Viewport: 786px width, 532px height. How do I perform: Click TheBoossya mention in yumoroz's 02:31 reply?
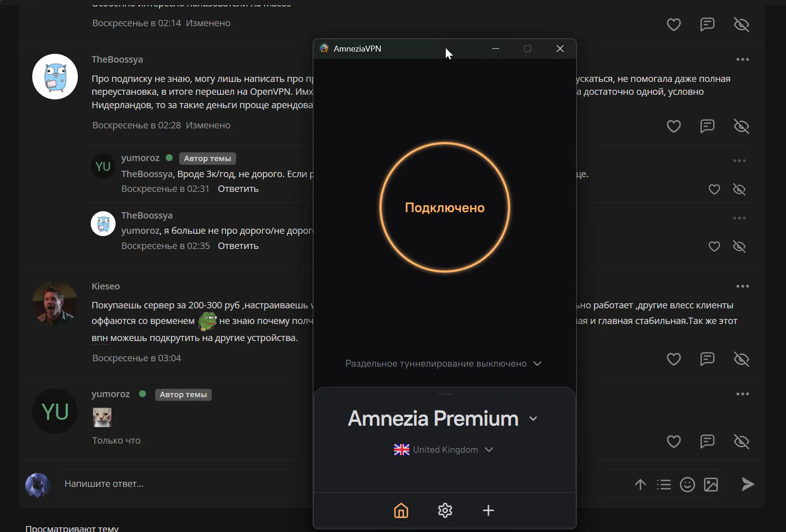coord(148,174)
